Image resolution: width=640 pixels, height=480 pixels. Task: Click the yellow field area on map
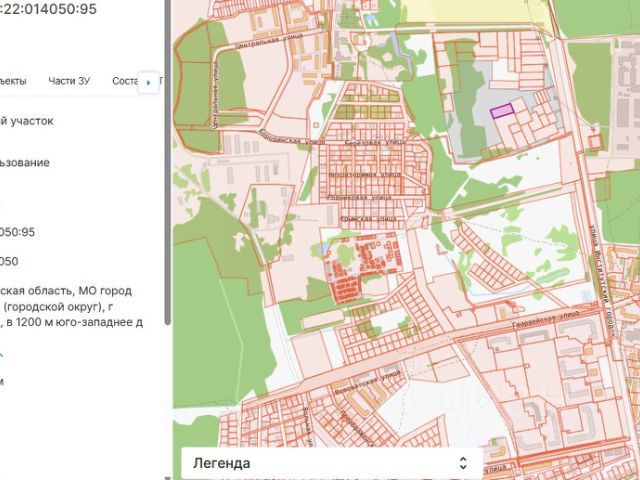(x=480, y=12)
